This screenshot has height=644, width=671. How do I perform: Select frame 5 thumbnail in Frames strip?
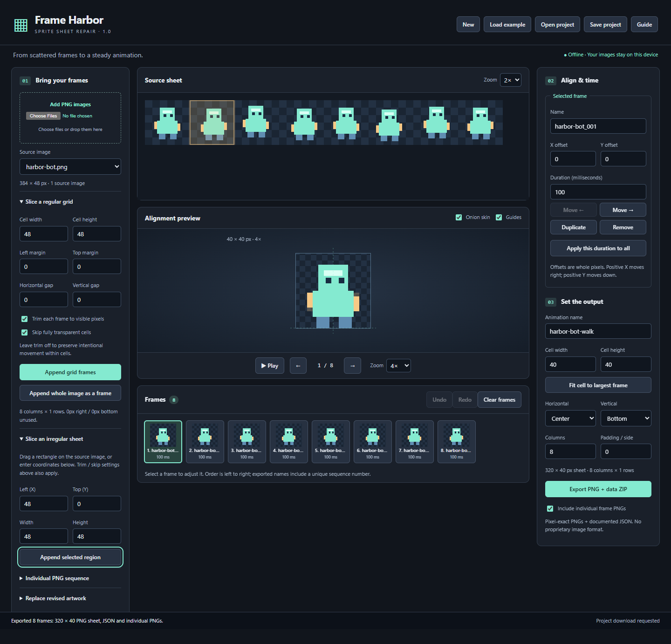(331, 442)
